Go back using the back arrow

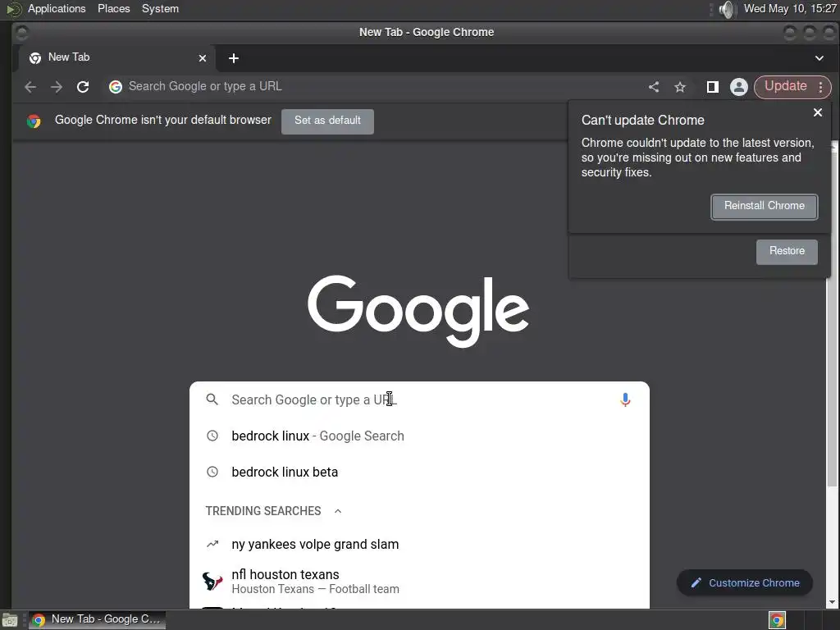click(30, 87)
